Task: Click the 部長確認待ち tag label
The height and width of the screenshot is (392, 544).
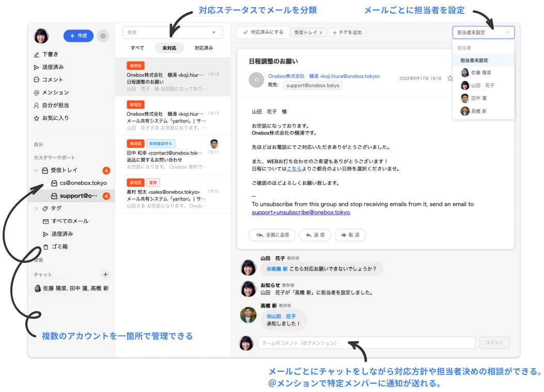Action: (161, 144)
